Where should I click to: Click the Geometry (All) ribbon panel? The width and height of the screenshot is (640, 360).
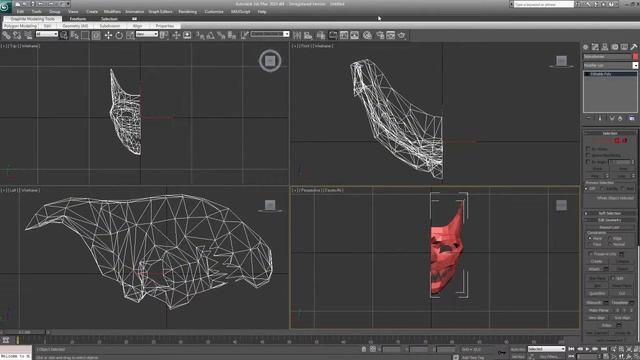pyautogui.click(x=75, y=26)
